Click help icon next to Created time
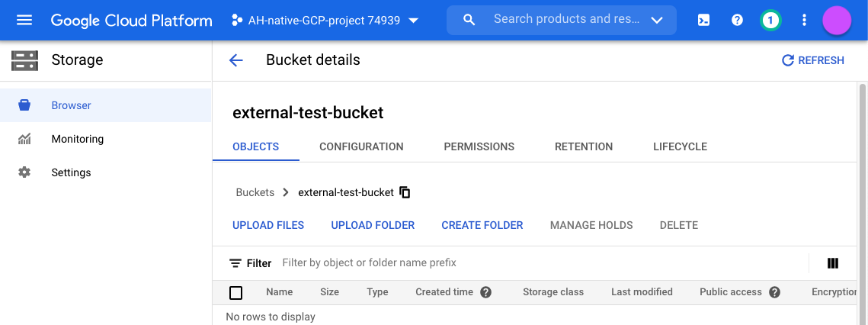The height and width of the screenshot is (325, 868). (x=486, y=292)
